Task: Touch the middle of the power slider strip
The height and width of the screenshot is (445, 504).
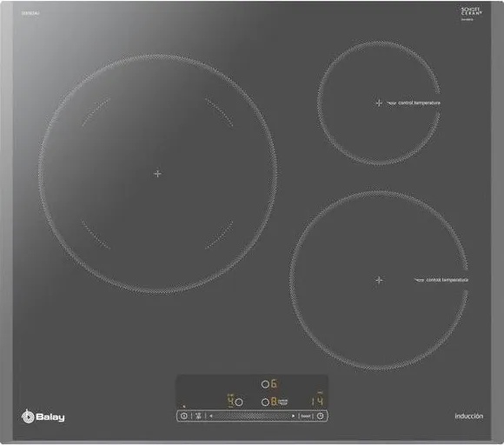Action: (x=252, y=415)
